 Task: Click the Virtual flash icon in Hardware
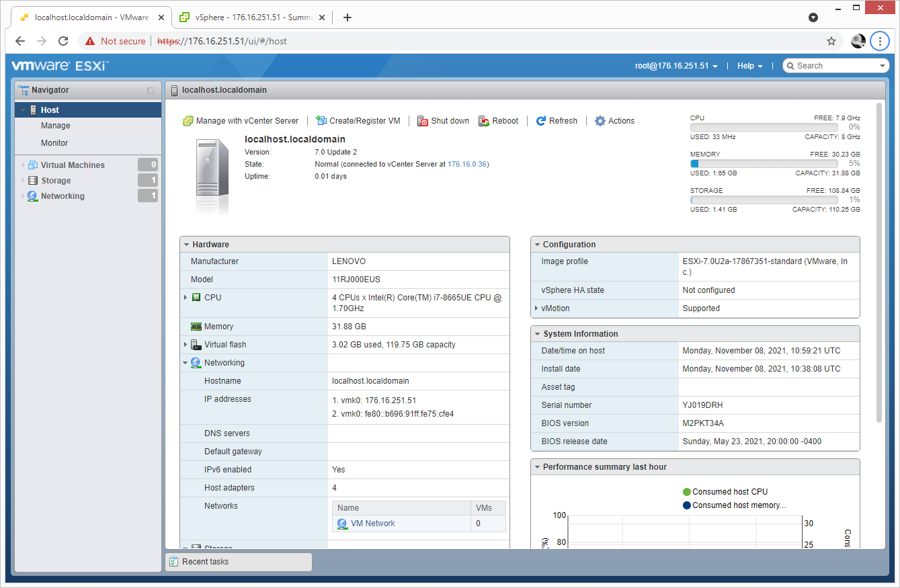click(x=196, y=345)
